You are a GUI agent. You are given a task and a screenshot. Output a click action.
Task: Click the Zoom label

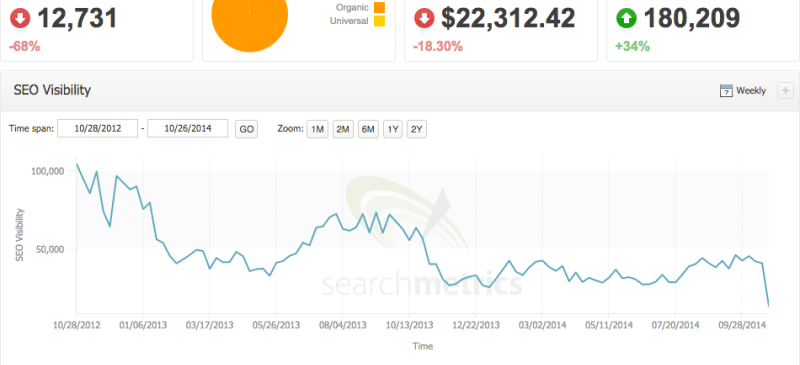coord(290,129)
